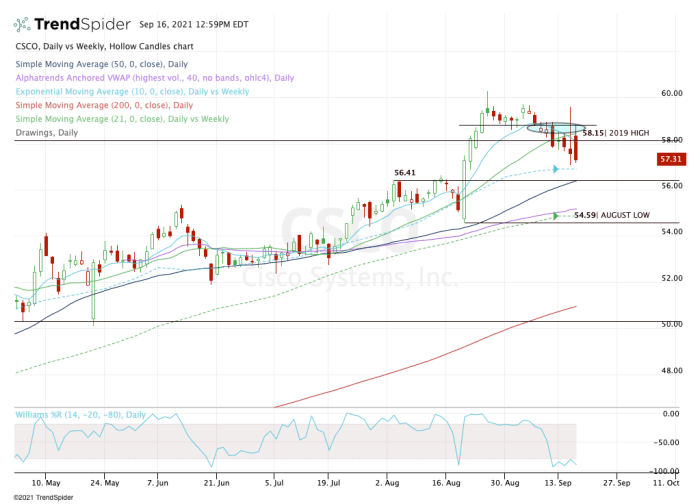Click the 58.00 price axis label

point(671,140)
